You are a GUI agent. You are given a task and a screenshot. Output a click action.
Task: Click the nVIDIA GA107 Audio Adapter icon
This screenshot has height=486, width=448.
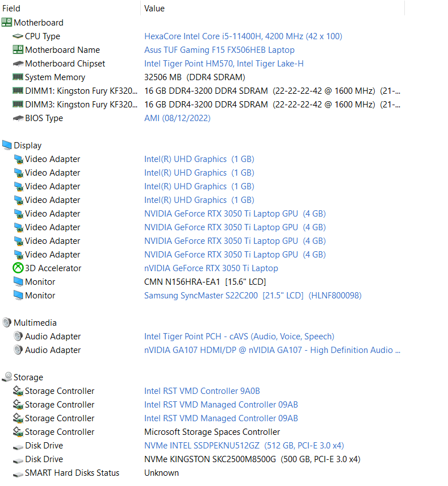(18, 350)
